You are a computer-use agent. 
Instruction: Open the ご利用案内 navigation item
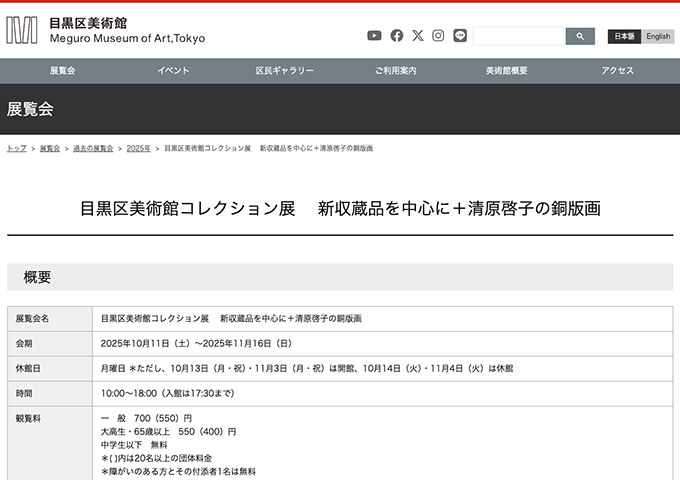[395, 71]
